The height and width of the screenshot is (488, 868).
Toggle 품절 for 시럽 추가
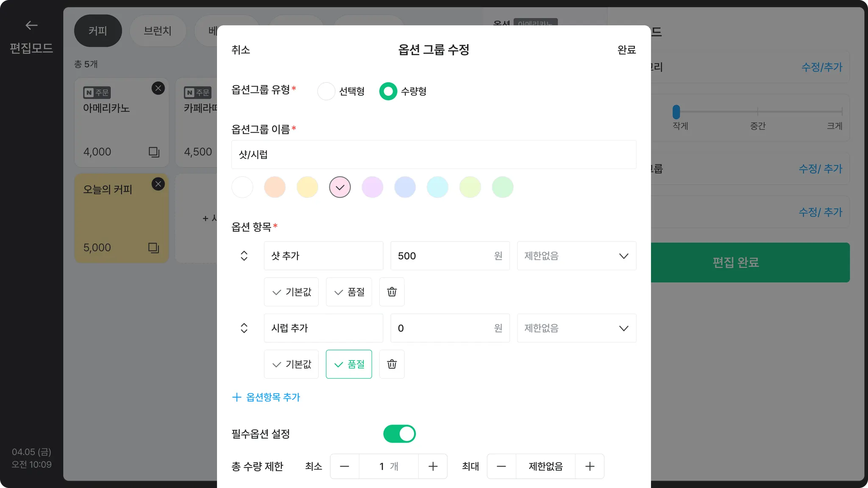click(349, 364)
